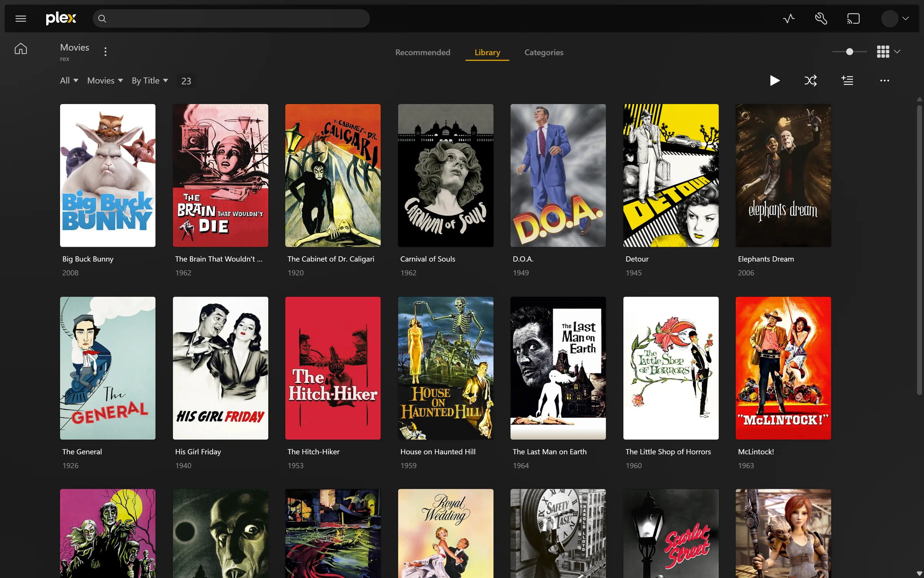Viewport: 924px width, 578px height.
Task: Click the Elephants Dream title link
Action: 766,259
